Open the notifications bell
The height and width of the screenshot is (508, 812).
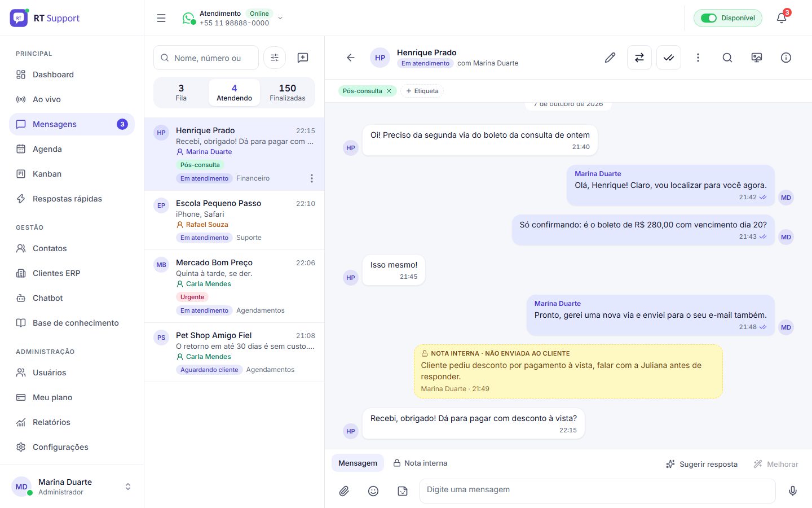(782, 18)
